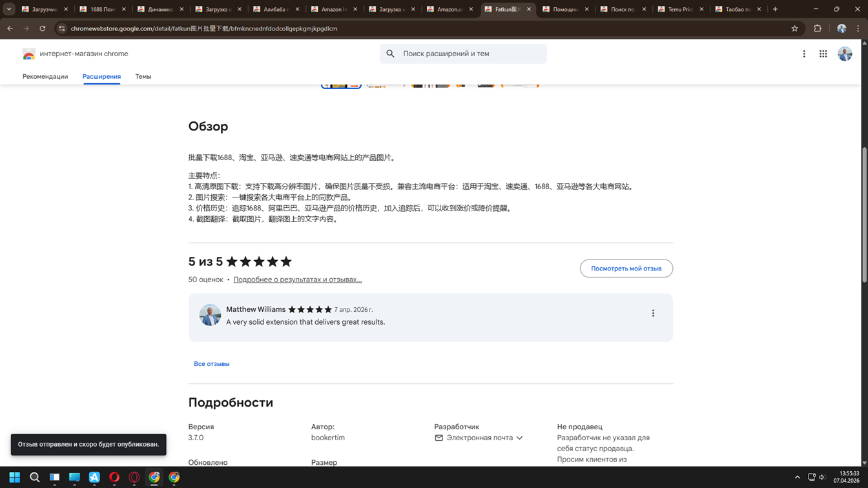
Task: Open the Chrome extensions puzzle icon
Action: point(818,28)
